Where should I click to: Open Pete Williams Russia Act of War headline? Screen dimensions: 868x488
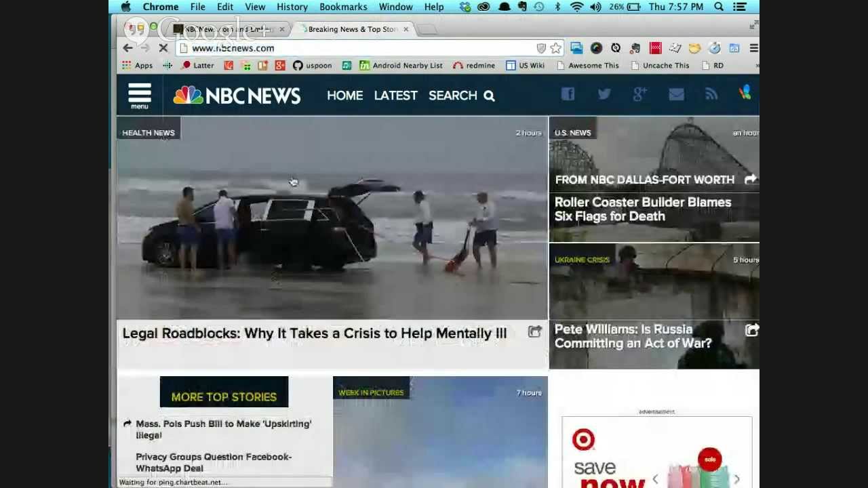[x=633, y=336]
